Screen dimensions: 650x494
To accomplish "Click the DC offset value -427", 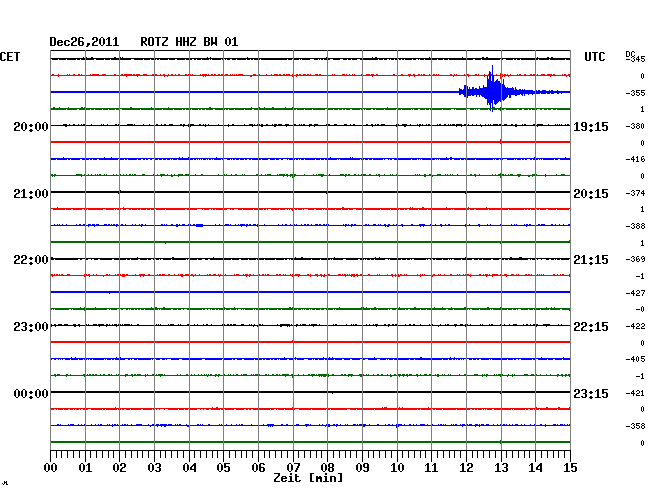I will pos(635,293).
